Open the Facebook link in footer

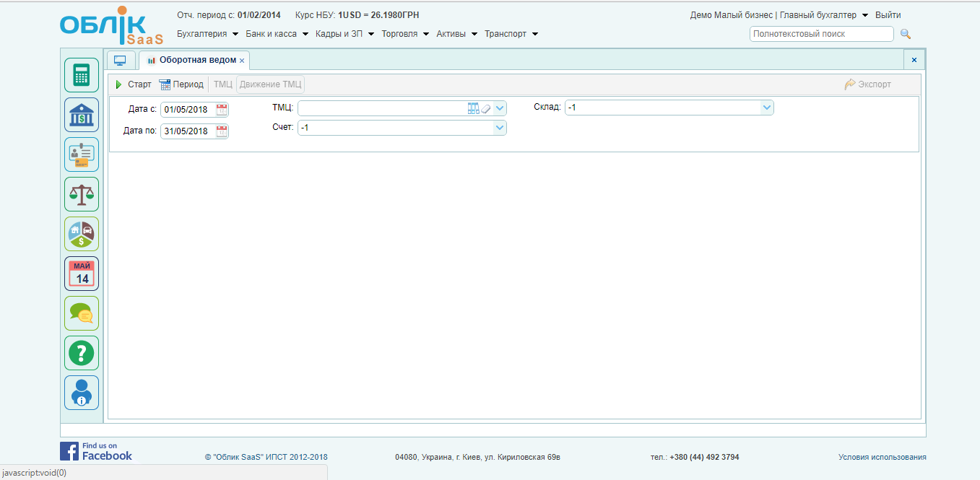[x=96, y=451]
